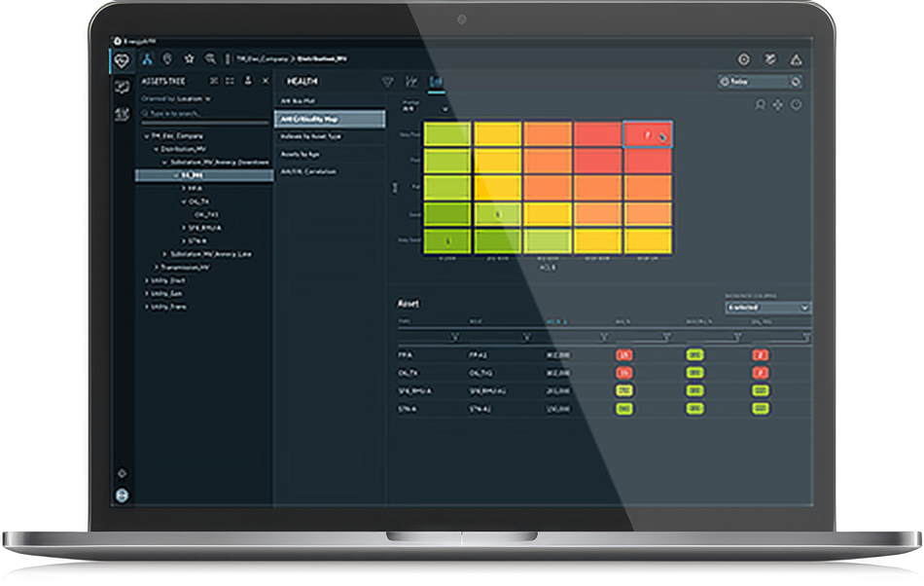Expand the SF6_RMU-A tree node

click(184, 228)
